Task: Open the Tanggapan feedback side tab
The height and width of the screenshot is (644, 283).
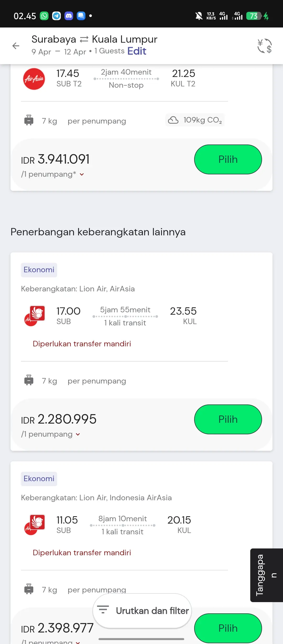Action: [266, 575]
